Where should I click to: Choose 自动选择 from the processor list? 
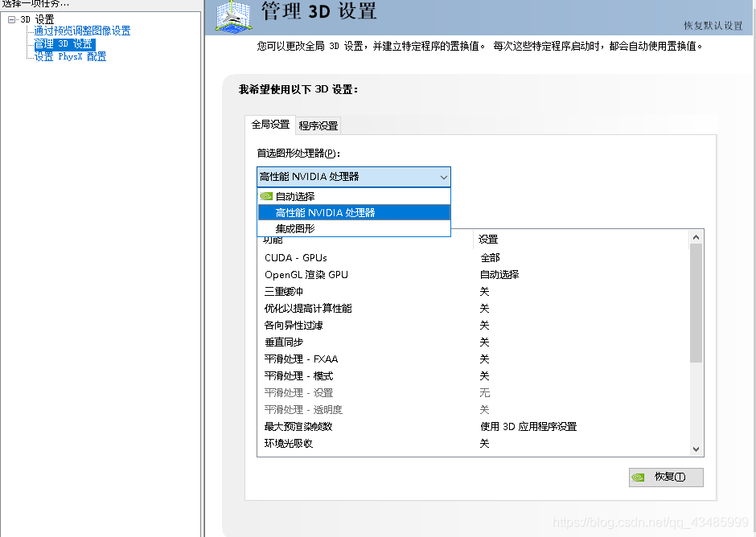point(354,196)
